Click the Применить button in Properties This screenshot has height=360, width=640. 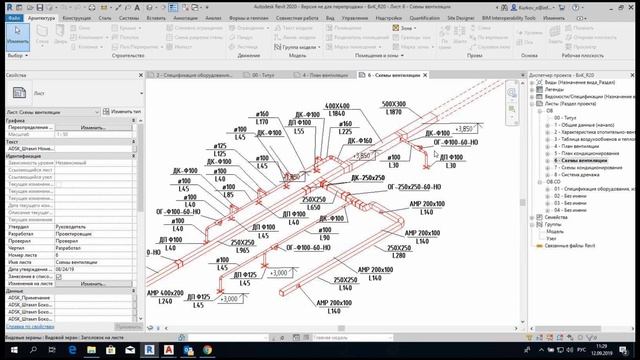[128, 327]
